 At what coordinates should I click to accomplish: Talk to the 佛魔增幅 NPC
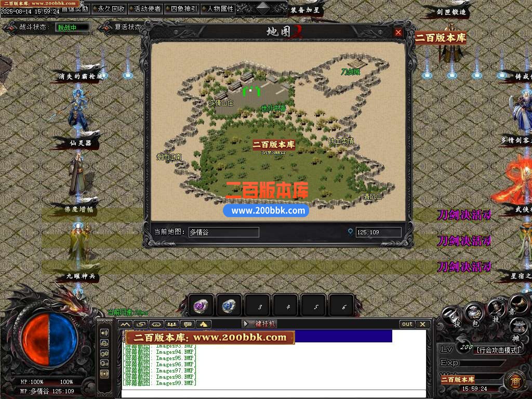[x=79, y=241]
